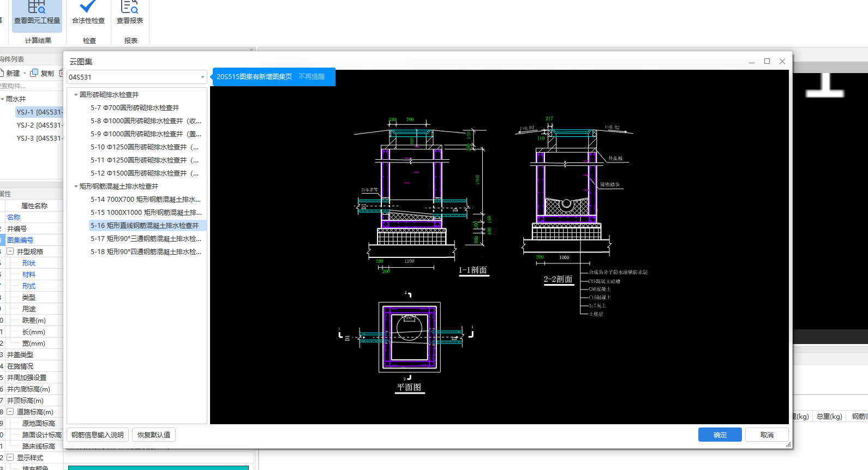
Task: Click the 井盖类型 property row
Action: 33,354
